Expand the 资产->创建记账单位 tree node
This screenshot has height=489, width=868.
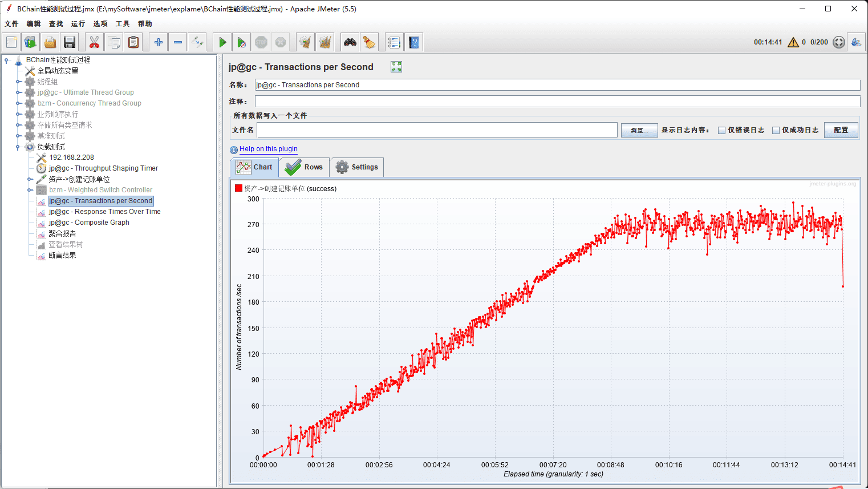tap(30, 179)
